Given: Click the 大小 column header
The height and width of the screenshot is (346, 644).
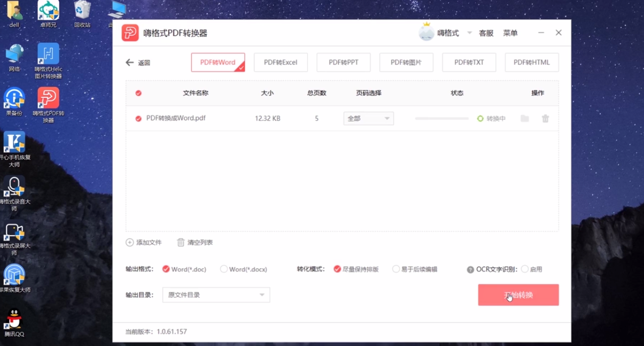Looking at the screenshot, I should coord(267,93).
